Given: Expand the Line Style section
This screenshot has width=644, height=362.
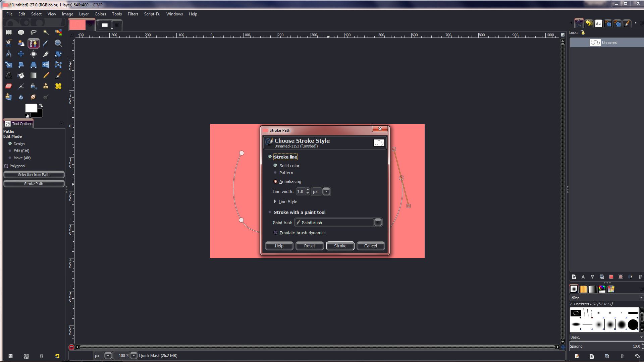Looking at the screenshot, I should [275, 201].
